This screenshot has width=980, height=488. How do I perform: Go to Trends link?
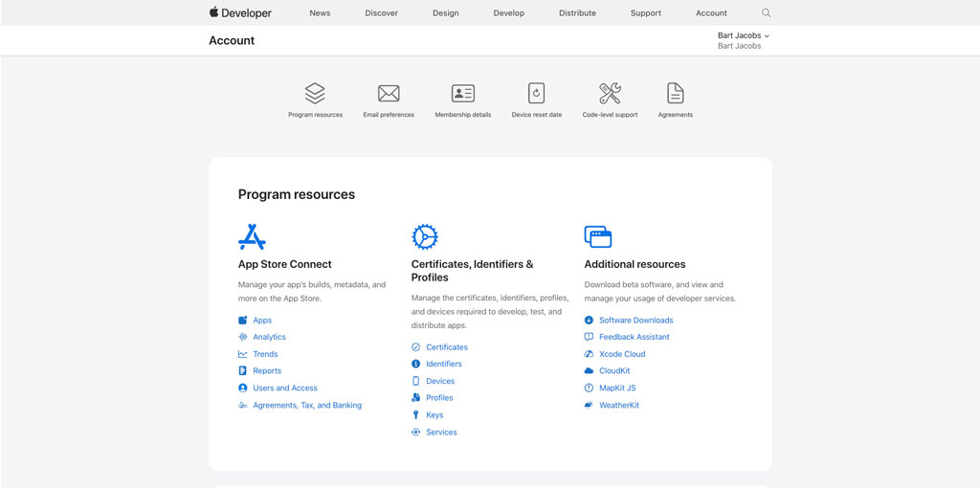266,354
